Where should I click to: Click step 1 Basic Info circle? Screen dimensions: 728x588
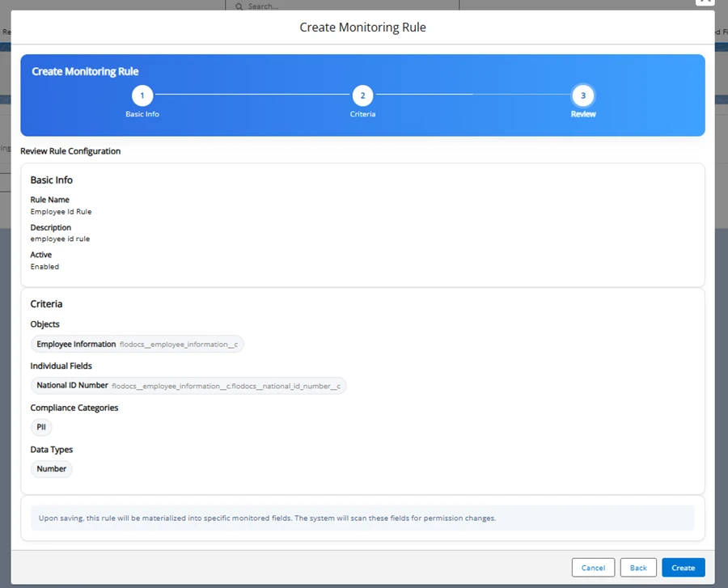click(x=142, y=95)
